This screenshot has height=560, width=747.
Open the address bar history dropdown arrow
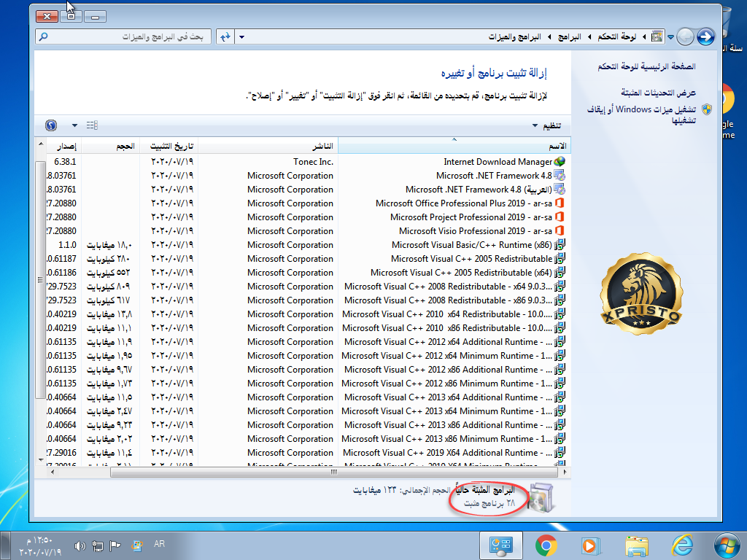pyautogui.click(x=241, y=36)
